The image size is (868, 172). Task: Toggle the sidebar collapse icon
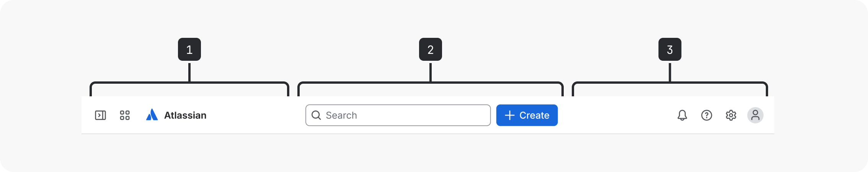pyautogui.click(x=100, y=115)
